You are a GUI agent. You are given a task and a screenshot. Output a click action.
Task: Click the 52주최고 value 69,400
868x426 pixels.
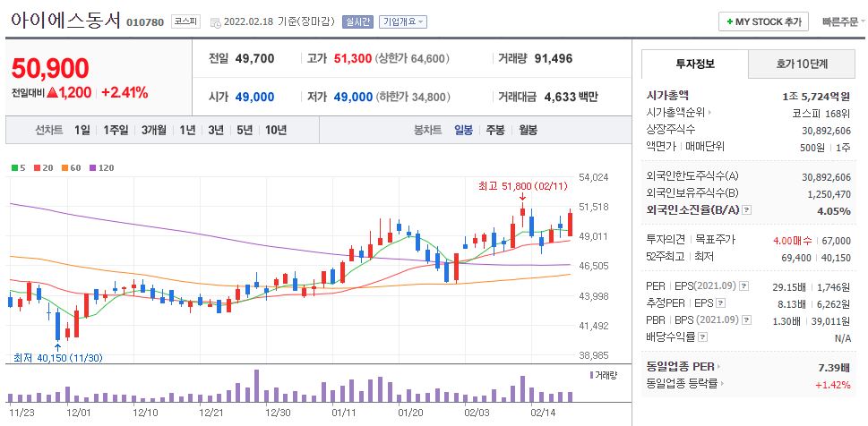[x=797, y=257]
